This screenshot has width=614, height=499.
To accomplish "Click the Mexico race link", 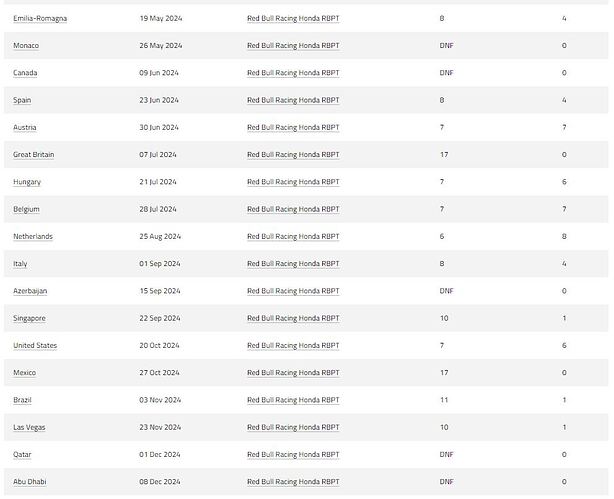I will click(x=25, y=373).
